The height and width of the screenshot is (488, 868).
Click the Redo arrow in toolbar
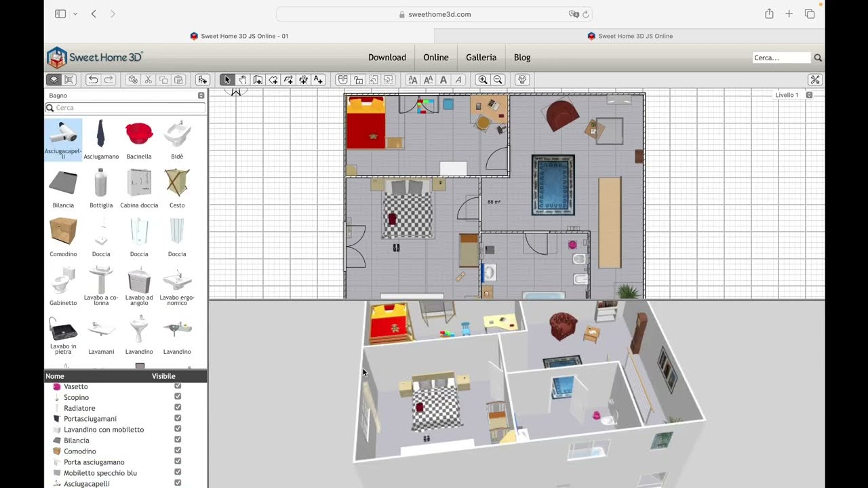108,80
